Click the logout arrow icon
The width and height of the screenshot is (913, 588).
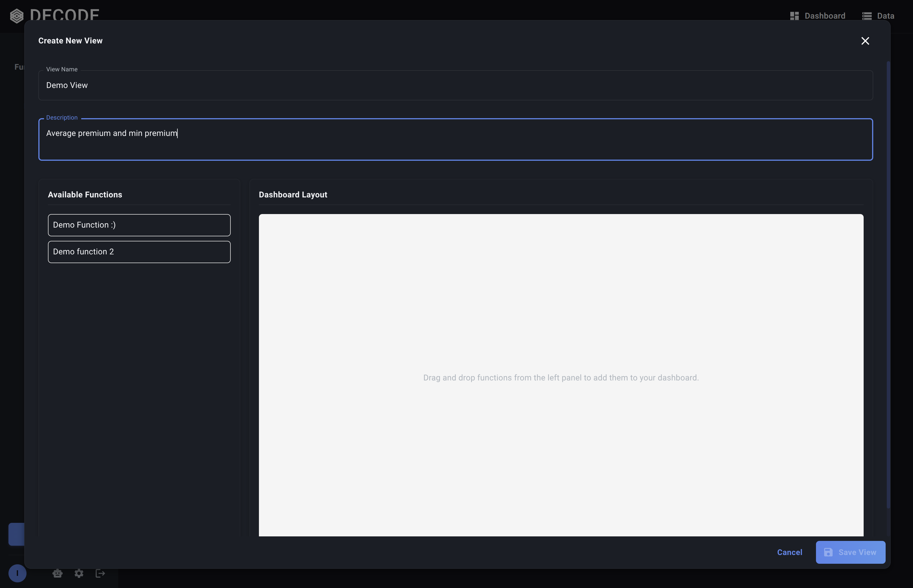tap(100, 573)
